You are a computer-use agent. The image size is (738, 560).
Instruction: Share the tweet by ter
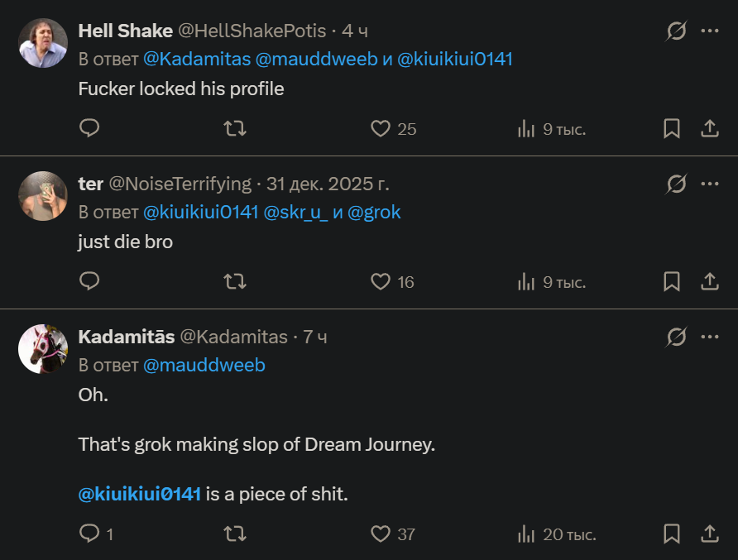click(x=710, y=282)
